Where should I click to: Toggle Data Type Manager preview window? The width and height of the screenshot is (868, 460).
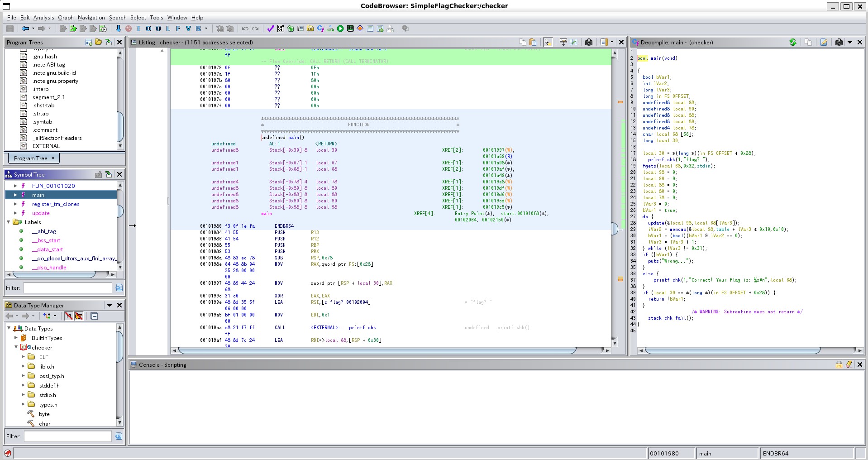coord(94,316)
